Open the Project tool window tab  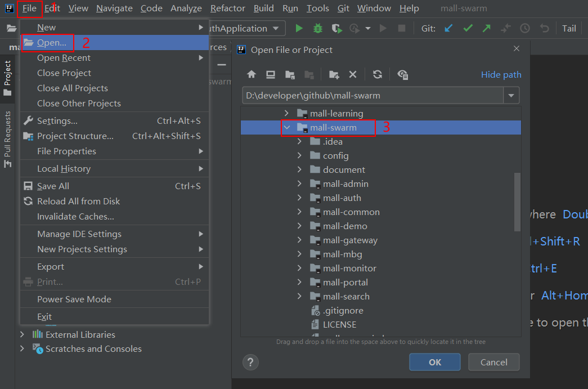7,78
